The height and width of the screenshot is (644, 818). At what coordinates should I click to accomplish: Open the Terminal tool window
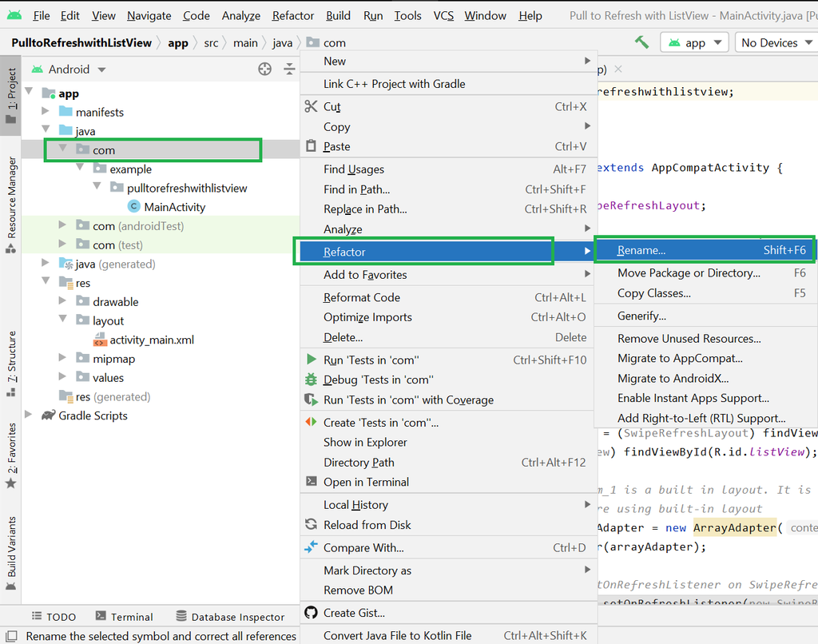tap(124, 617)
